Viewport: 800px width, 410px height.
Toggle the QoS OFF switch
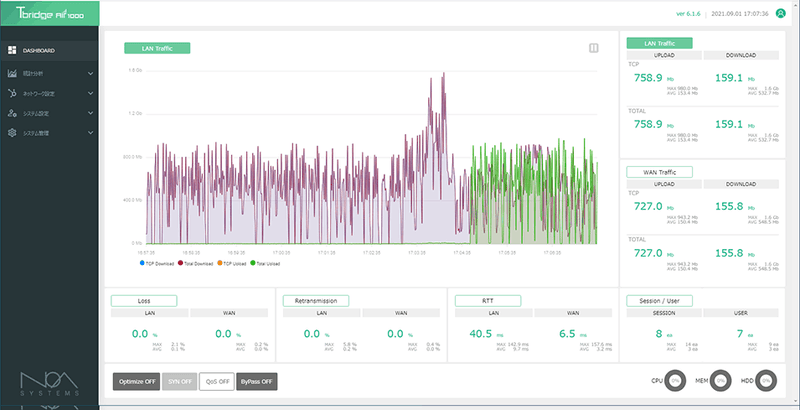coord(217,381)
